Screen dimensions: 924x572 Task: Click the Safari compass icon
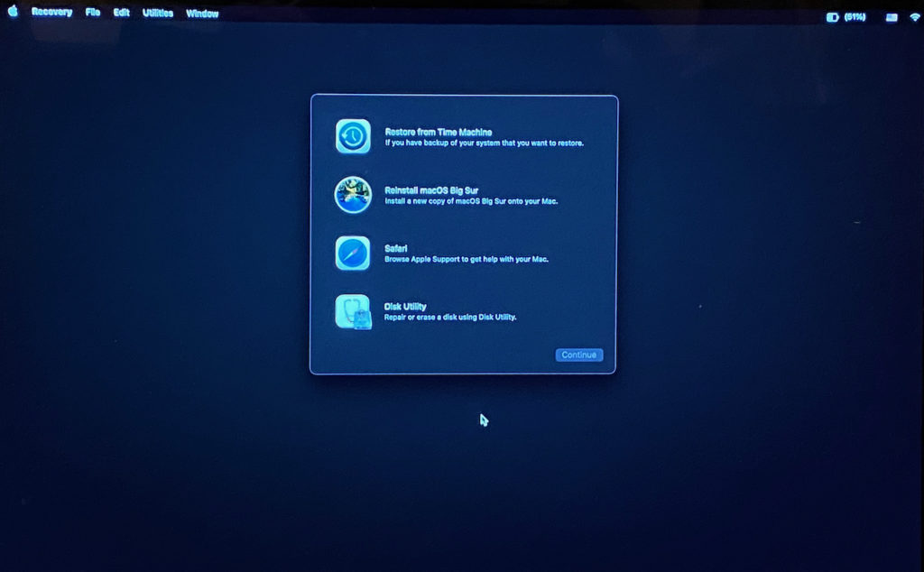[x=353, y=254]
